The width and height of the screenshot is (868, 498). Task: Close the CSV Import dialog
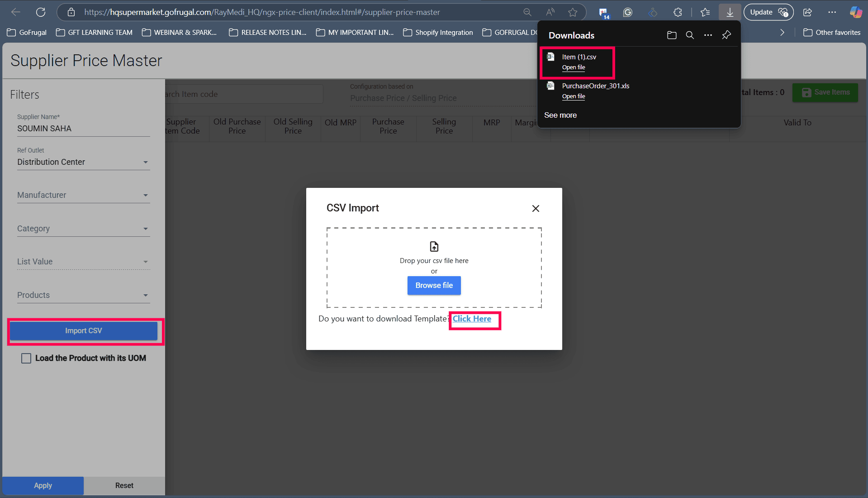[x=536, y=208]
